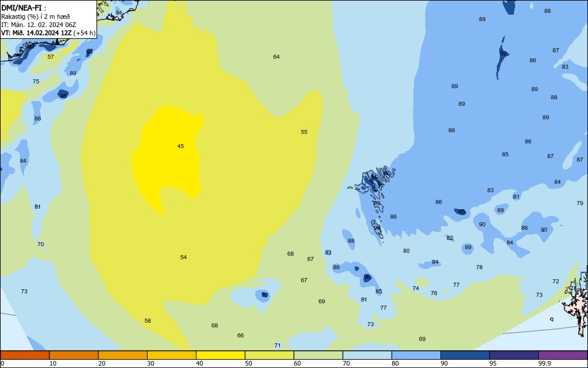Viewport: 588px width, 368px height.
Task: Click the violet legend swatch above 99.9
Action: pos(563,355)
